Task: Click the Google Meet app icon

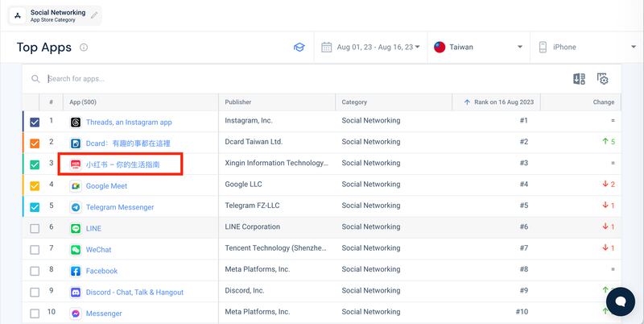Action: coord(76,186)
